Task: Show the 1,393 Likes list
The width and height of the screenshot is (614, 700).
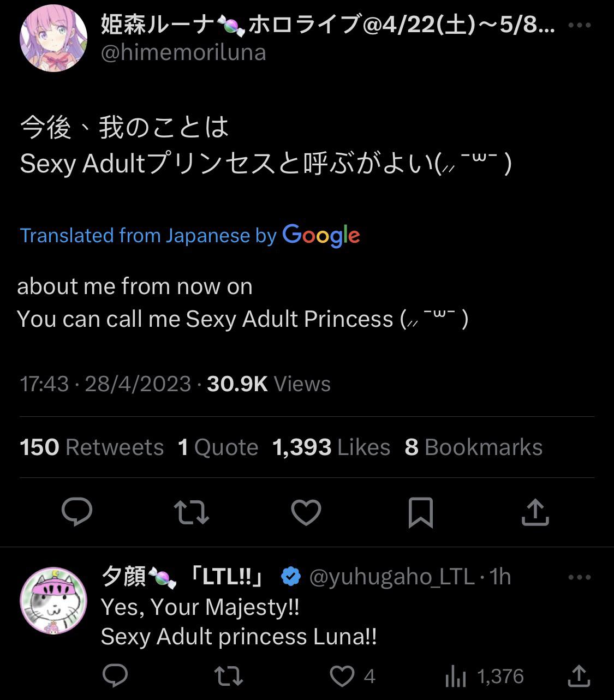Action: pyautogui.click(x=331, y=447)
